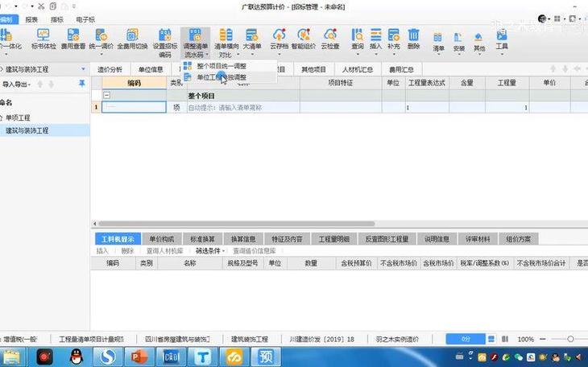Screen dimensions: 588x367
Task: Open 设置招标编码 tool
Action: pos(164,43)
